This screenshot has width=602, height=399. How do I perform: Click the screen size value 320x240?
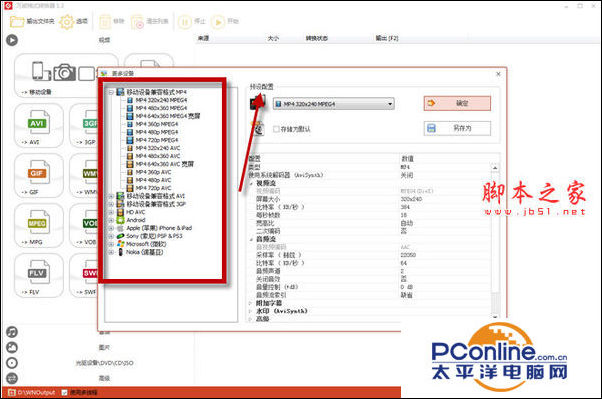[x=411, y=199]
